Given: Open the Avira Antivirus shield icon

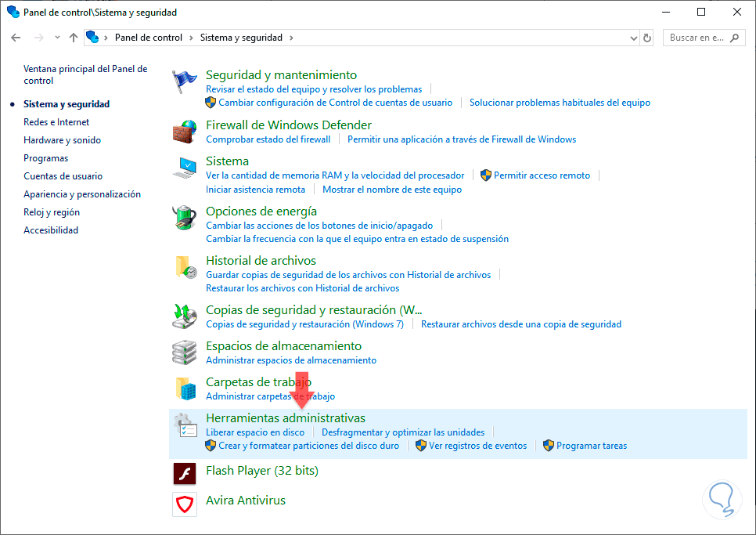Looking at the screenshot, I should (x=185, y=504).
